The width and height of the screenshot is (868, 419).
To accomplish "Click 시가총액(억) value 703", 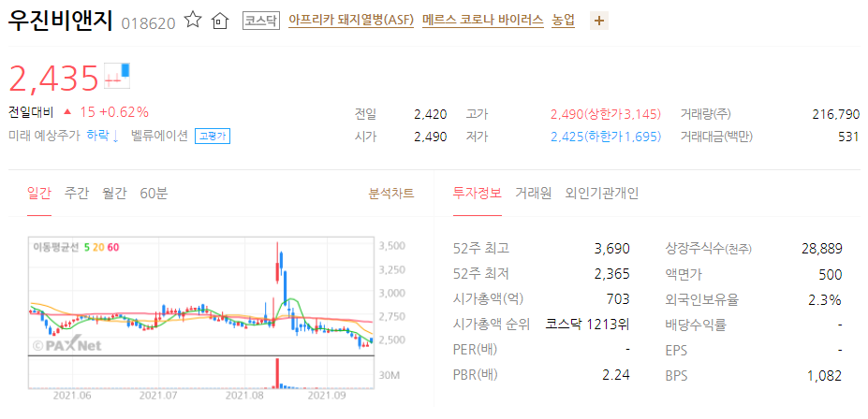I will 618,299.
